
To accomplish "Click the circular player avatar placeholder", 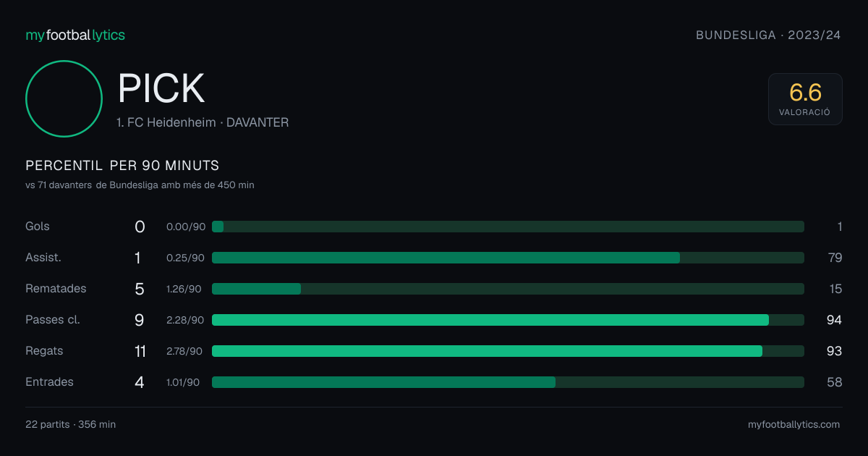I will coord(64,98).
